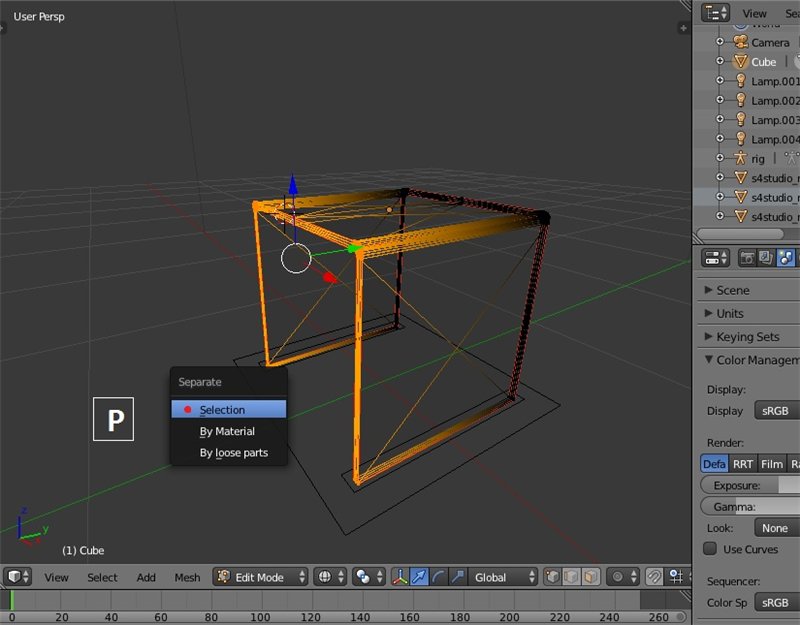Click the outliner editor type icon
Screen dimensions: 800x625
[x=715, y=13]
